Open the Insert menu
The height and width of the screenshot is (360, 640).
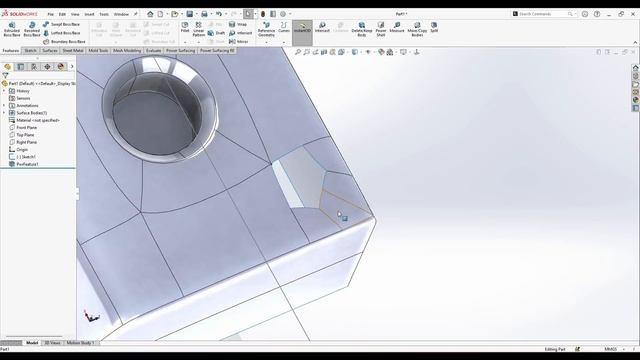pyautogui.click(x=89, y=14)
